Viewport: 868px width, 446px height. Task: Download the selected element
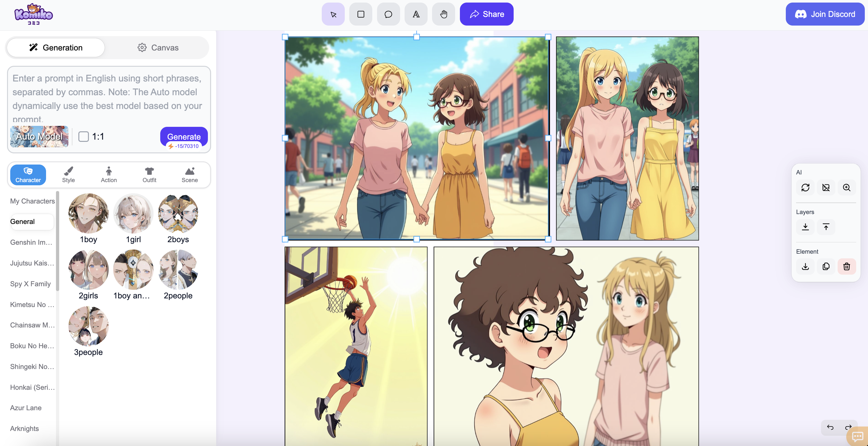pyautogui.click(x=805, y=266)
